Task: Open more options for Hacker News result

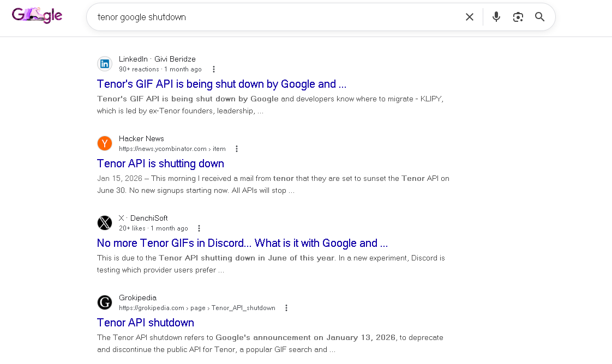Action: (x=237, y=149)
